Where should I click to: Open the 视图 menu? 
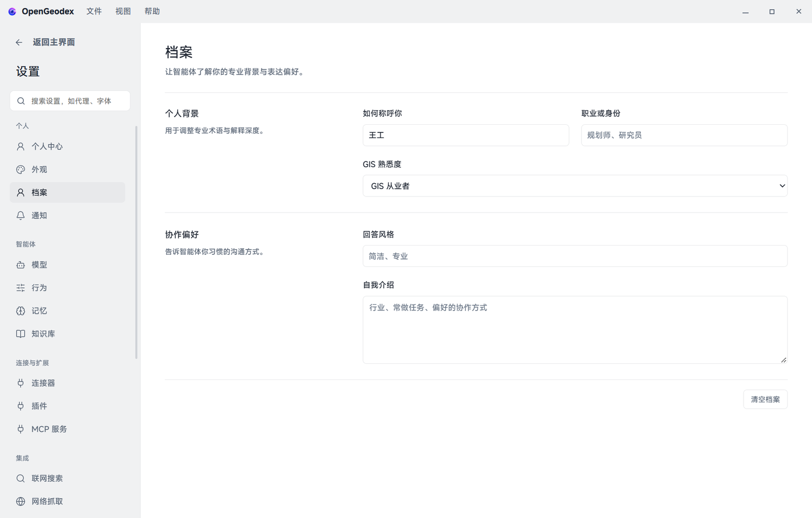(x=123, y=11)
